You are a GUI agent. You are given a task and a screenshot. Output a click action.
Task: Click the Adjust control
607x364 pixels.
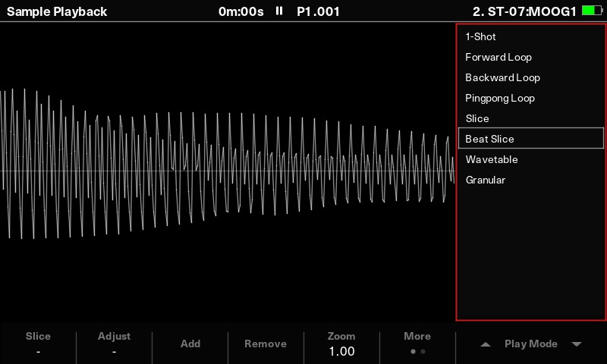click(115, 344)
